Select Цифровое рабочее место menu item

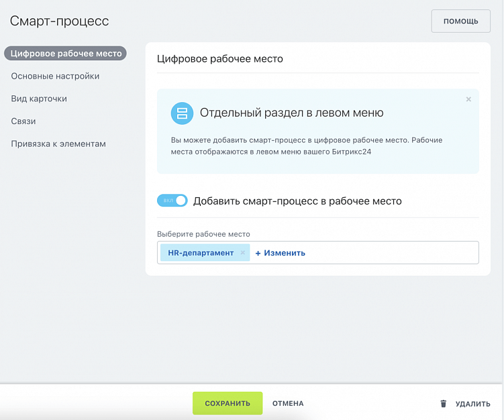tap(66, 54)
